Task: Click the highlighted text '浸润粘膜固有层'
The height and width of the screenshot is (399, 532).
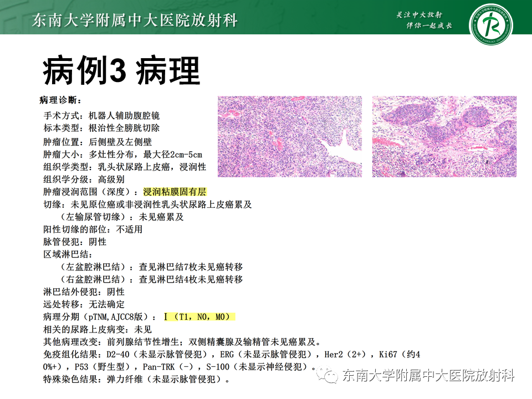Action: point(175,192)
